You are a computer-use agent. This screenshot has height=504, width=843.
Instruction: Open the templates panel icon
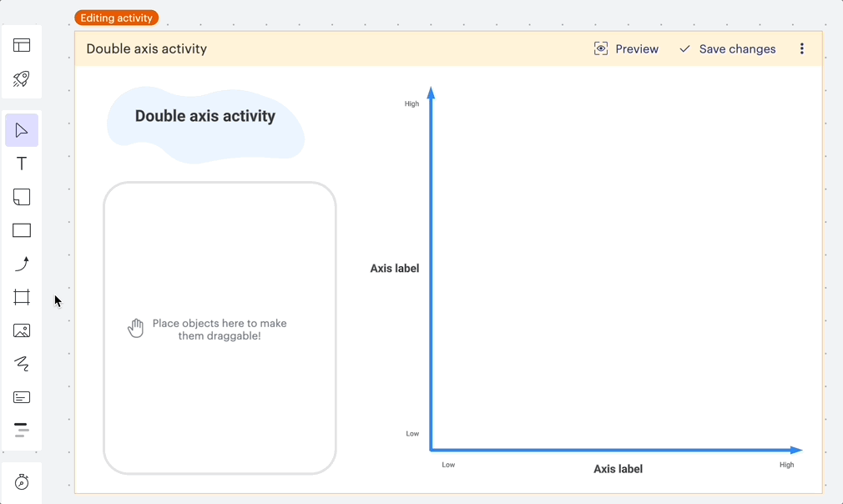21,45
